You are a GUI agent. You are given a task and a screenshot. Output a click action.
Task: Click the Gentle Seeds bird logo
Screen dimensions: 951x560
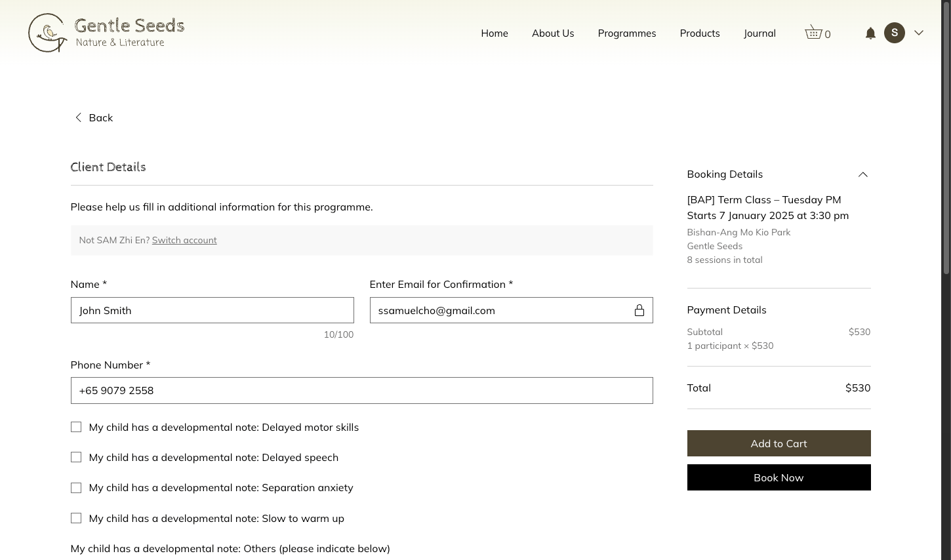(x=48, y=33)
